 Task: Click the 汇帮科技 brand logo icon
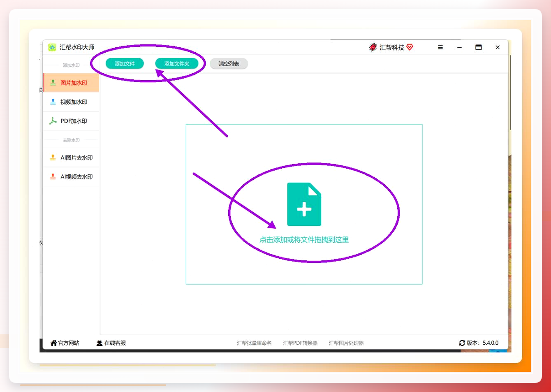pyautogui.click(x=373, y=47)
